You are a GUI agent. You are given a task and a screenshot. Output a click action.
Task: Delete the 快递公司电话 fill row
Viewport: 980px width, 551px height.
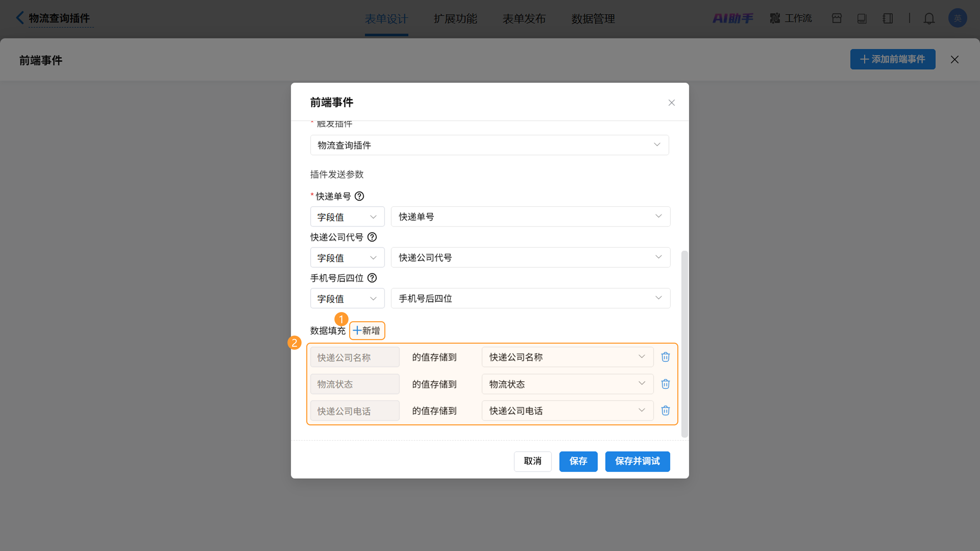click(665, 411)
